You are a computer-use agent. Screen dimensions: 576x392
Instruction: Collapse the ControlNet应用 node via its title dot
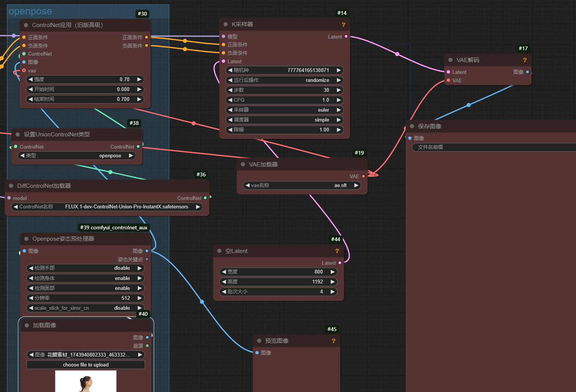pyautogui.click(x=26, y=25)
